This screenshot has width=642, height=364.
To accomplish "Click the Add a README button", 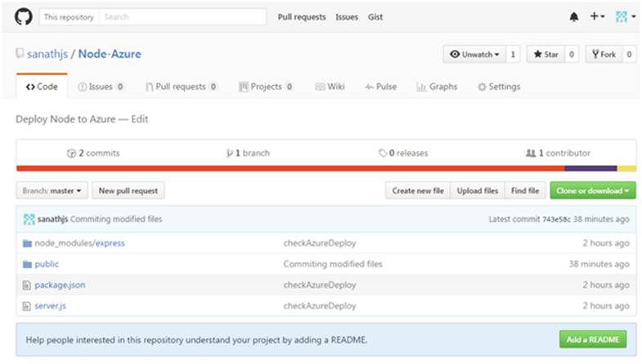I will pos(593,339).
